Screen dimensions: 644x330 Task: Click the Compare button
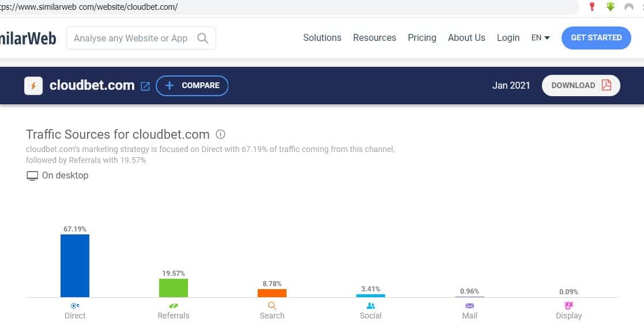point(192,86)
